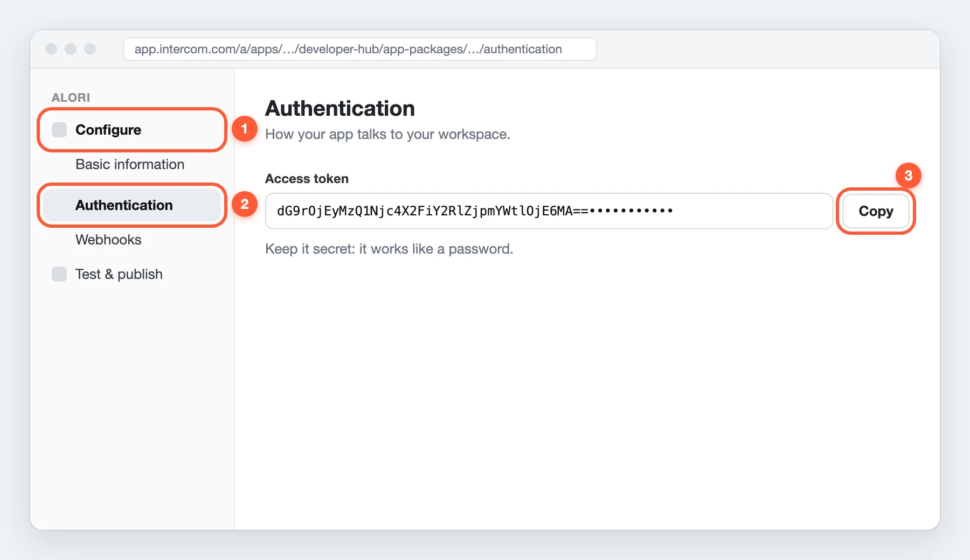The height and width of the screenshot is (560, 970).
Task: Click inside the Access token field
Action: pos(549,211)
